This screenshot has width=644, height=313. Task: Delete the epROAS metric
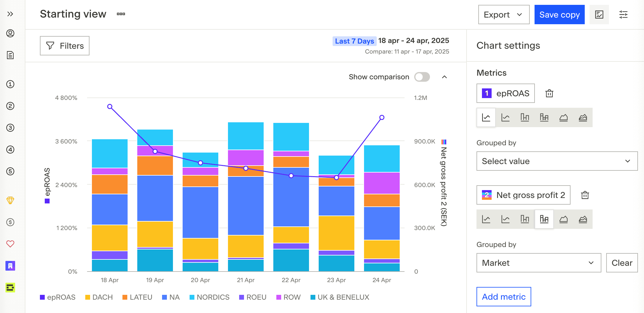tap(549, 94)
